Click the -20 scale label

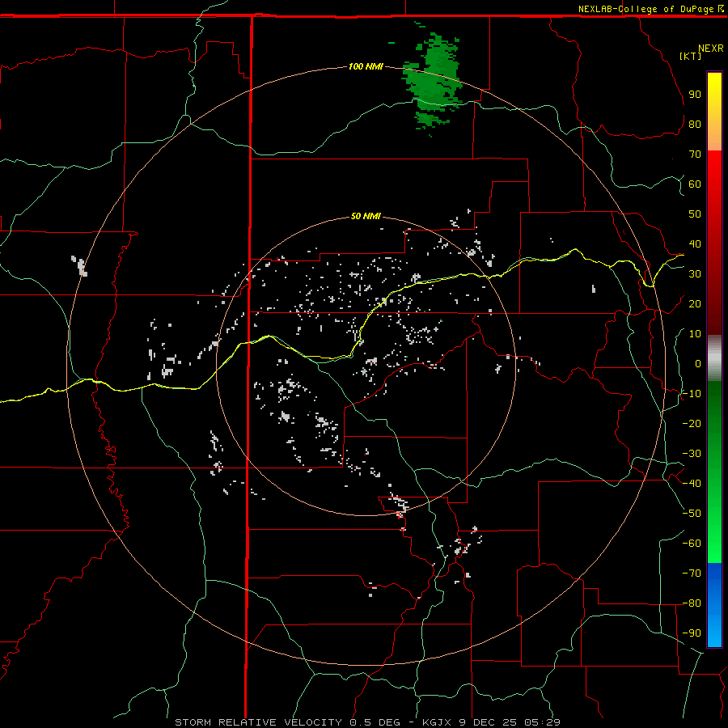tap(692, 423)
